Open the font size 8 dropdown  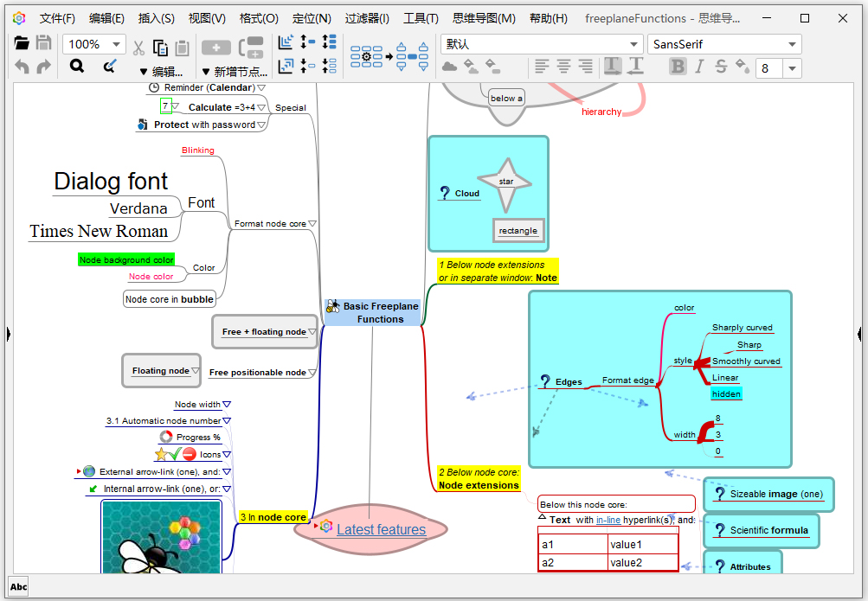[x=791, y=68]
